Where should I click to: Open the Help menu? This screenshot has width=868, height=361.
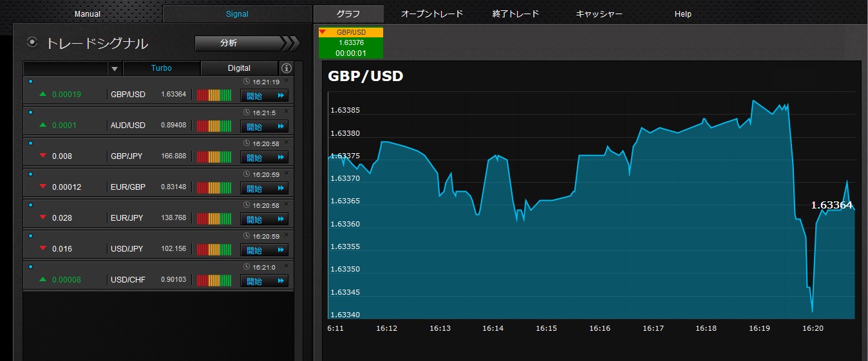coord(683,14)
